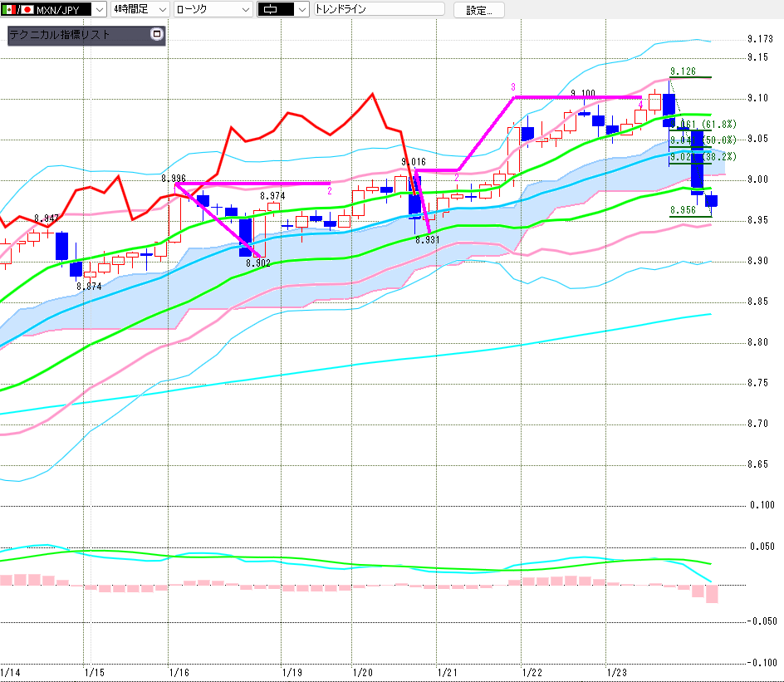784x682 pixels.
Task: Select the 9.126 Fibonacci high marker
Action: coord(683,71)
